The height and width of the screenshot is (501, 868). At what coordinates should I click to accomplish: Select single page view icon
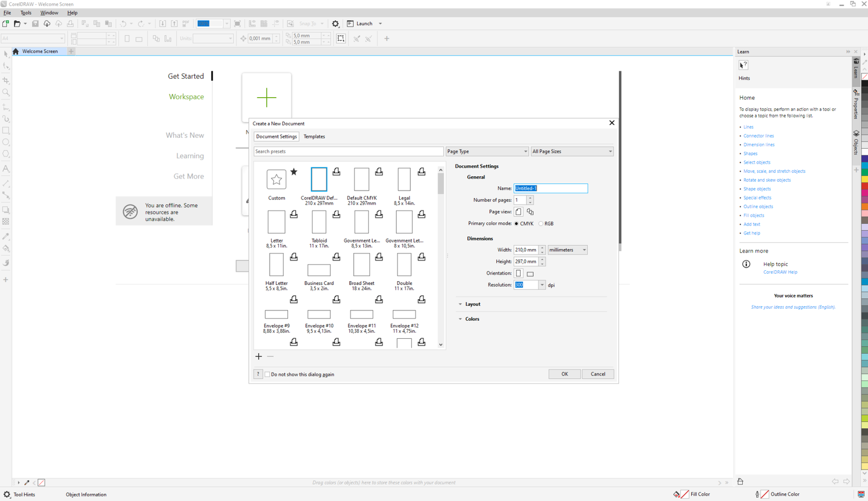519,212
